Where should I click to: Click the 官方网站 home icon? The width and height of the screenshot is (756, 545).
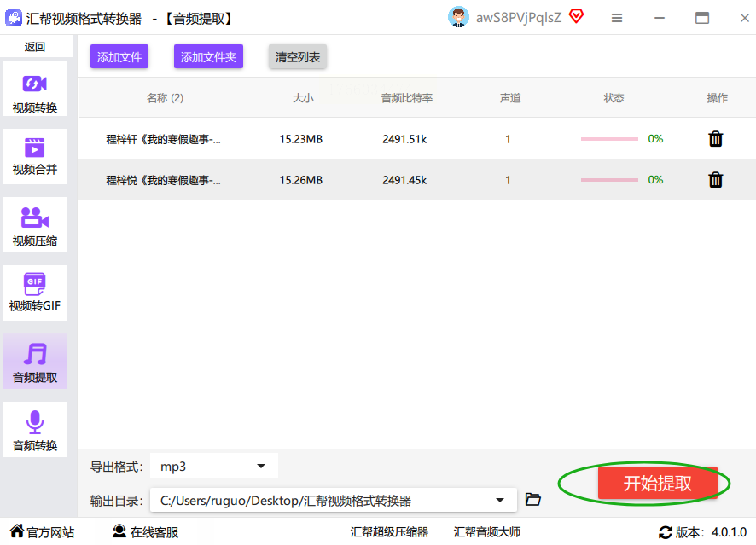pyautogui.click(x=17, y=531)
